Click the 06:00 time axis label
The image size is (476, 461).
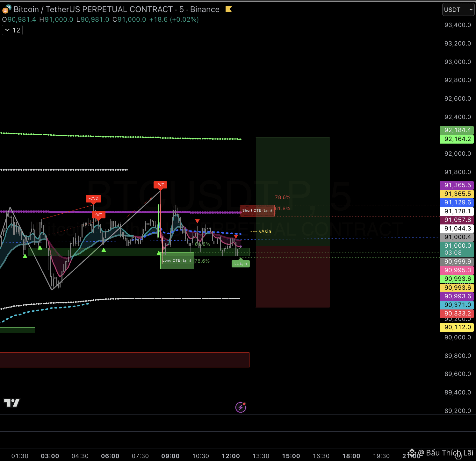pyautogui.click(x=110, y=456)
